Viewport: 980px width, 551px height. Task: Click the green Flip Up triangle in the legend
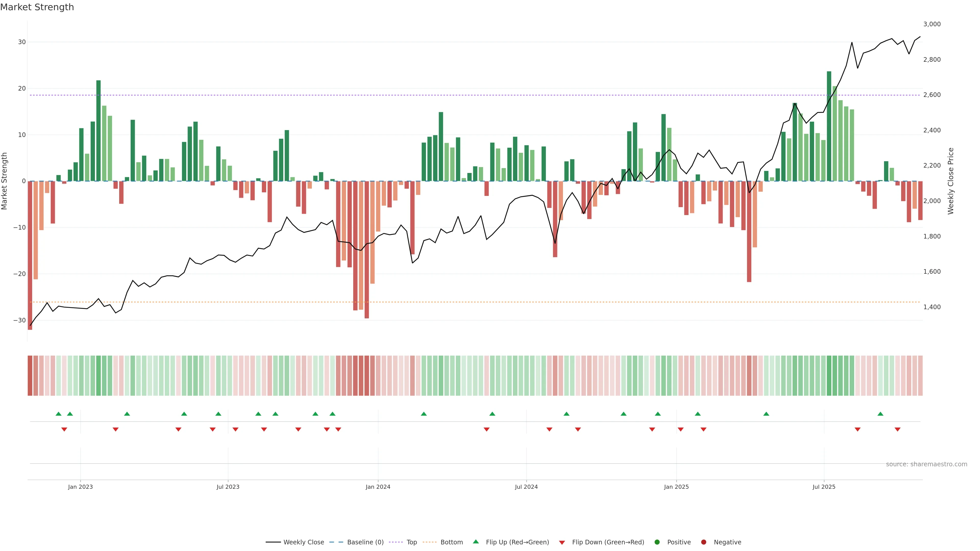(x=475, y=542)
